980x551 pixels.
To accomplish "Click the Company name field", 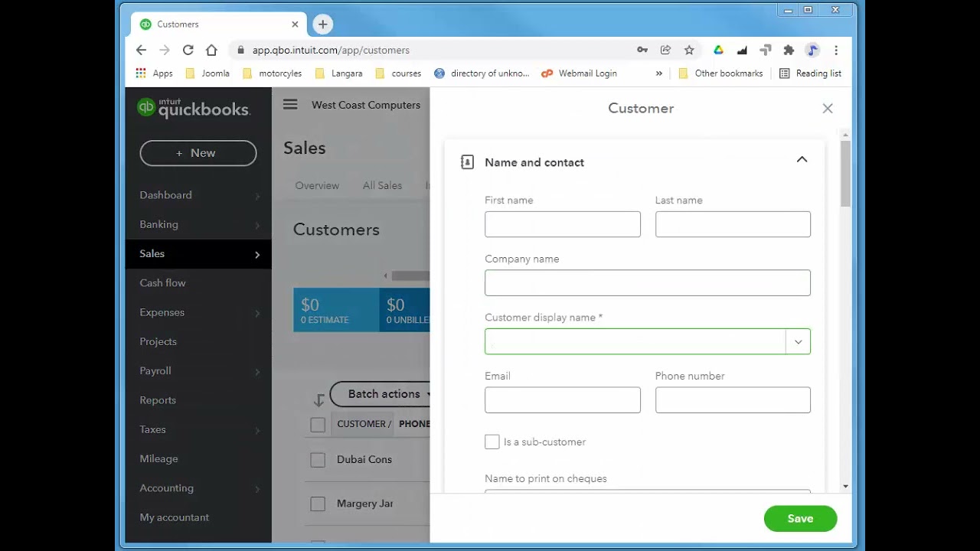I will tap(648, 283).
